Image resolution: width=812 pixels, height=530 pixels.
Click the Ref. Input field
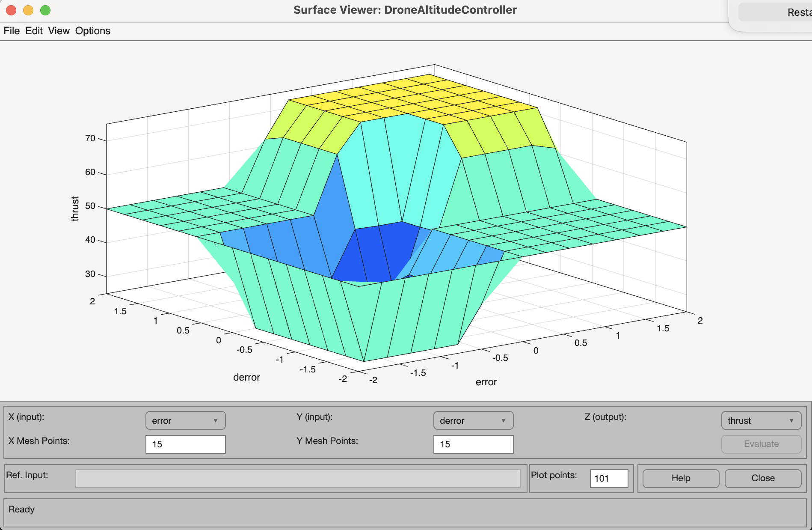coord(298,478)
